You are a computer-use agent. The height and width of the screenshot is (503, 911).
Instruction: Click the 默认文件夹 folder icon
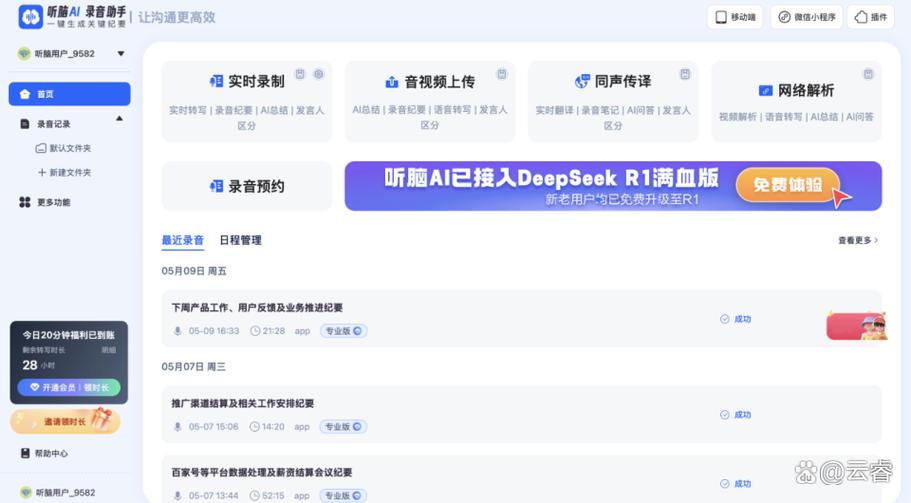coord(41,148)
